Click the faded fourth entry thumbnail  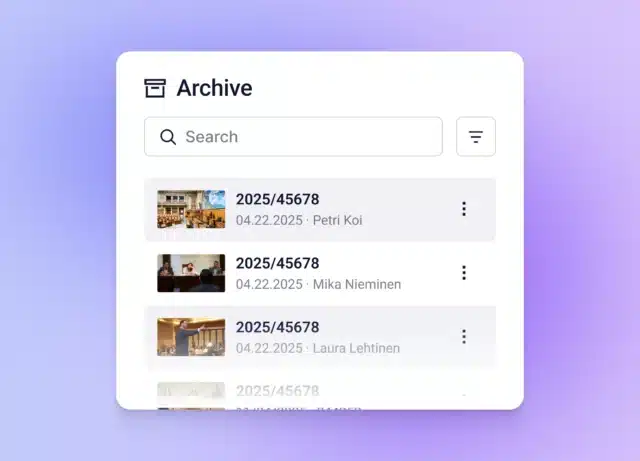pyautogui.click(x=191, y=395)
